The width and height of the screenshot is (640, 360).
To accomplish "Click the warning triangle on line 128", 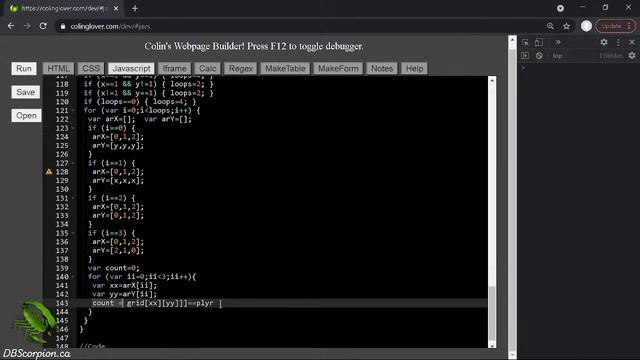I will 49,171.
